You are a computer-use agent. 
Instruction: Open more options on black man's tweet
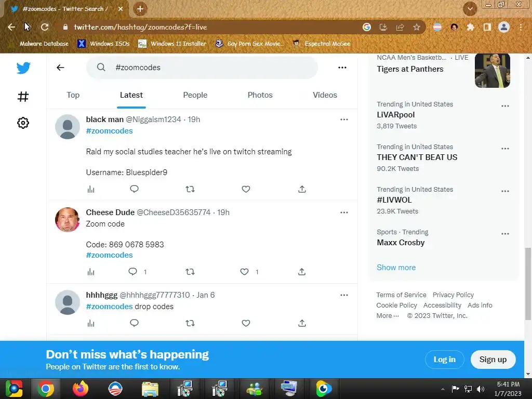344,119
